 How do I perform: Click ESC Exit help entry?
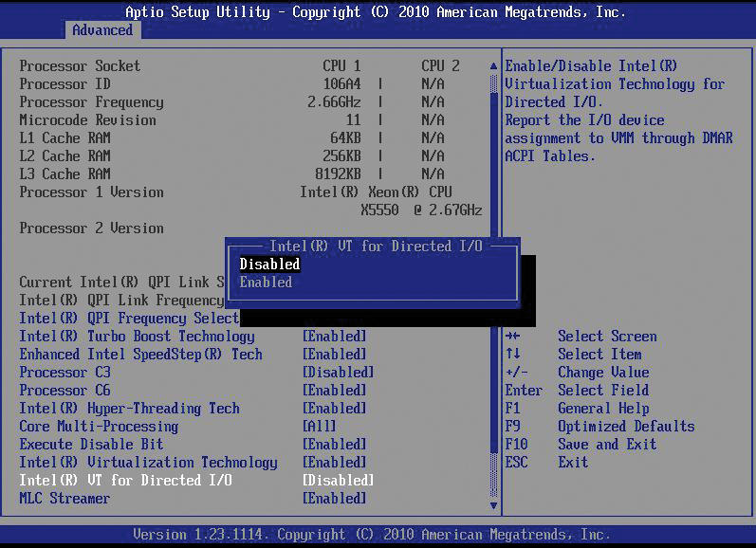(x=546, y=463)
